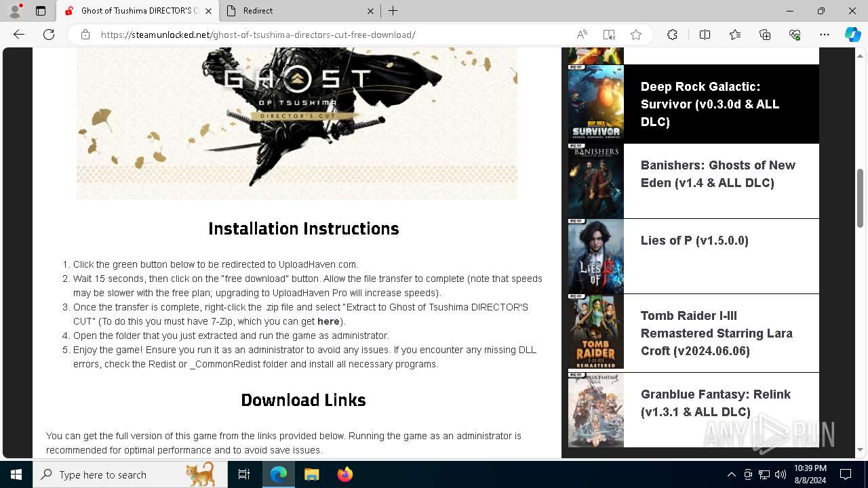Open Task View on taskbar
The height and width of the screenshot is (488, 868).
(244, 474)
